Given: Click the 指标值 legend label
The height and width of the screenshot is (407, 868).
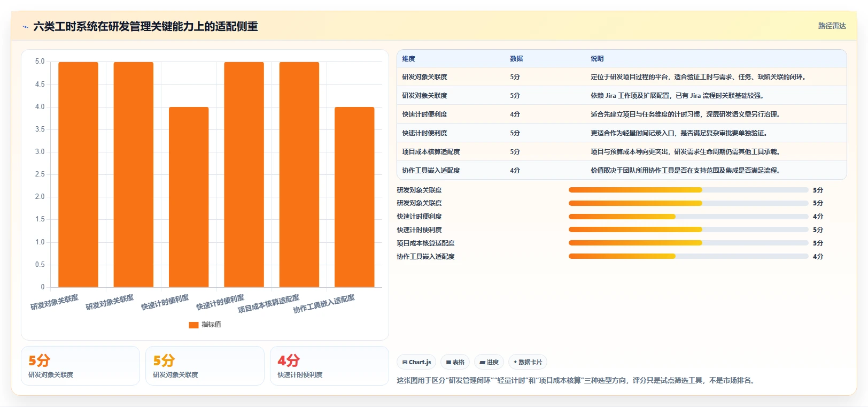Looking at the screenshot, I should pyautogui.click(x=211, y=325).
